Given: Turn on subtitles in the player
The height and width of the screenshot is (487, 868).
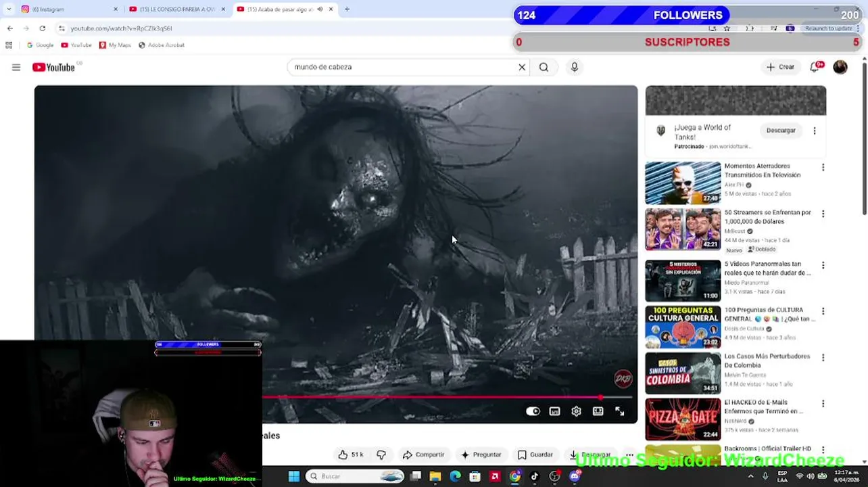Looking at the screenshot, I should click(x=554, y=411).
